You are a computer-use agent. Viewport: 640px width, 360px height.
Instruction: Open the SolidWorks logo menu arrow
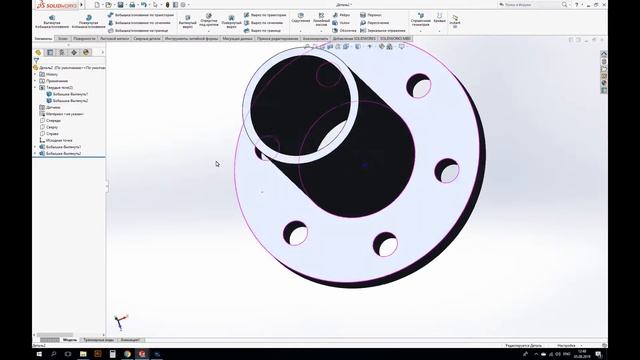[x=82, y=5]
